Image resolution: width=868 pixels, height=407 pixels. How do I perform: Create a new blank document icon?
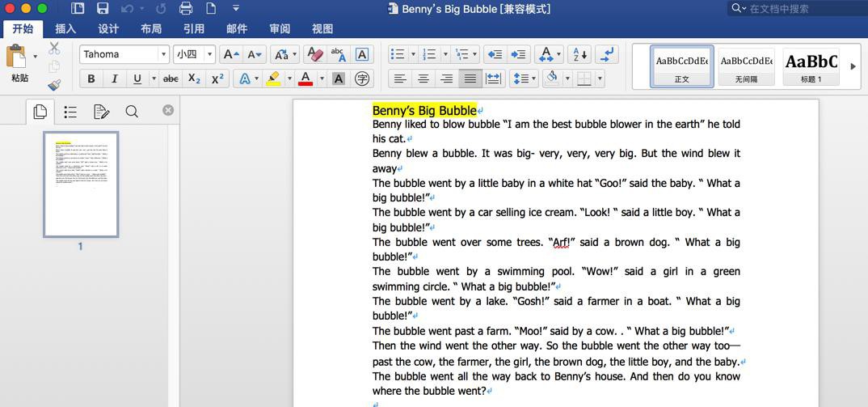pos(211,8)
